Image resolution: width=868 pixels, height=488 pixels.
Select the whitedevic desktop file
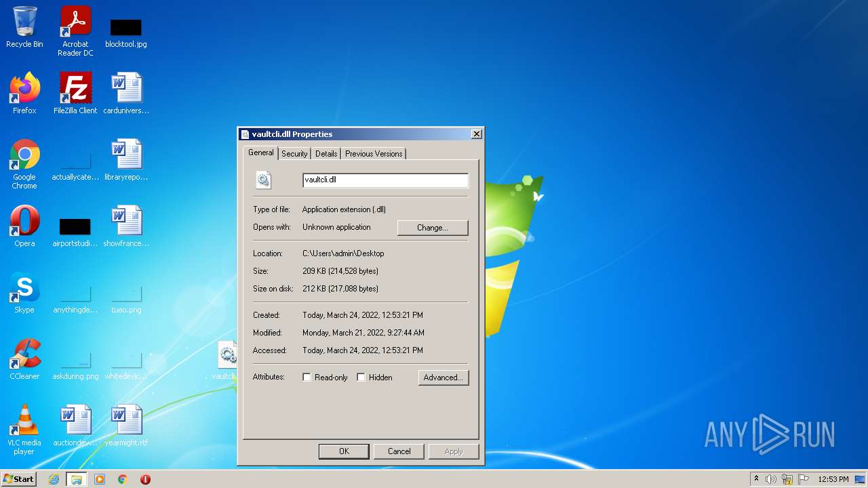(126, 365)
